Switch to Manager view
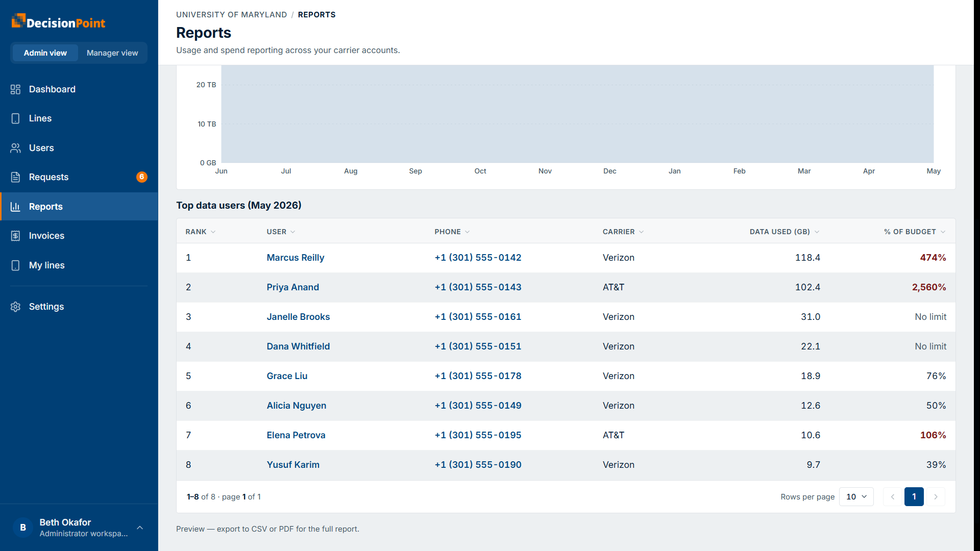The height and width of the screenshot is (551, 980). pos(112,53)
